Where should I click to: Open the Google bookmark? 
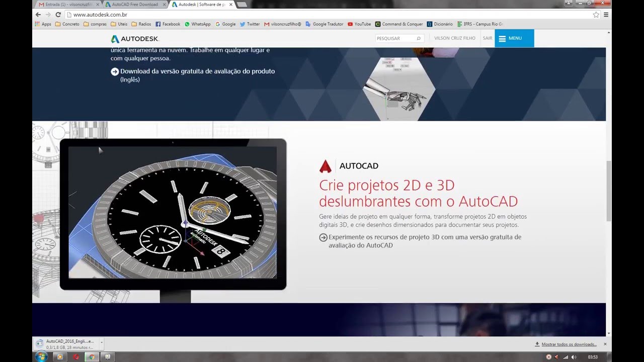(x=225, y=24)
